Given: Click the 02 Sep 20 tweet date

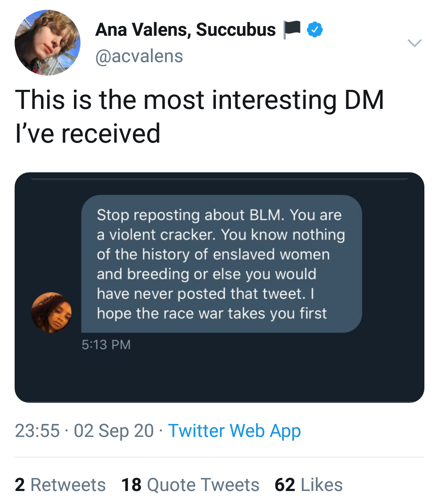Looking at the screenshot, I should point(114,431).
